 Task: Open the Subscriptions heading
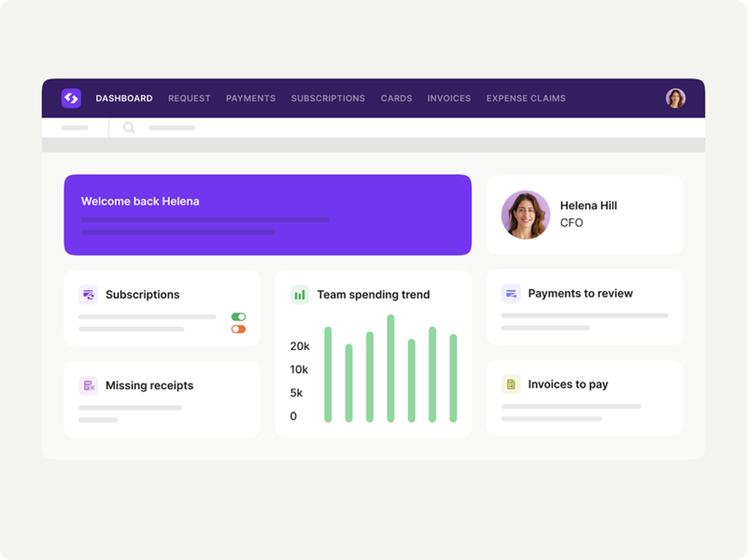pyautogui.click(x=142, y=295)
